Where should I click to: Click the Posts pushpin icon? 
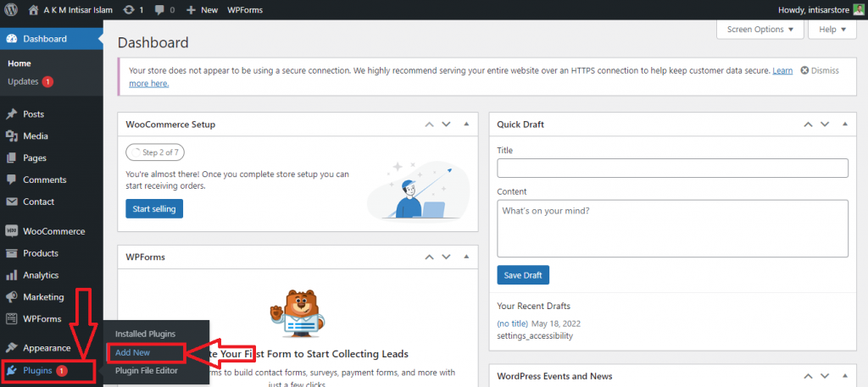pyautogui.click(x=12, y=113)
